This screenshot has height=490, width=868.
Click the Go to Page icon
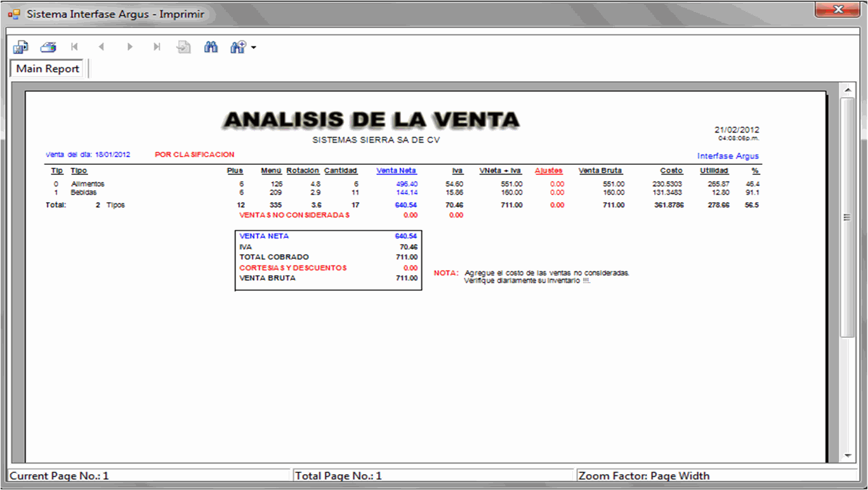[184, 47]
